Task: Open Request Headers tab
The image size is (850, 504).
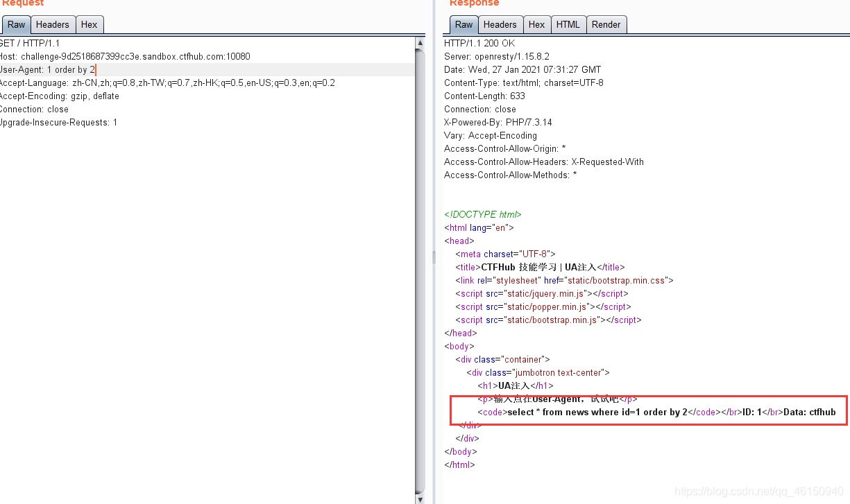Action: click(53, 25)
